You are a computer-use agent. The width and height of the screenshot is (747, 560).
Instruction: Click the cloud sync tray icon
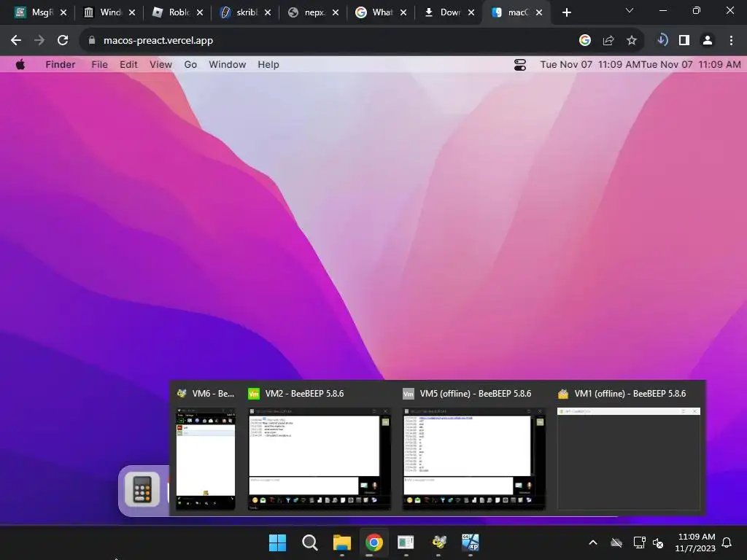tap(616, 542)
